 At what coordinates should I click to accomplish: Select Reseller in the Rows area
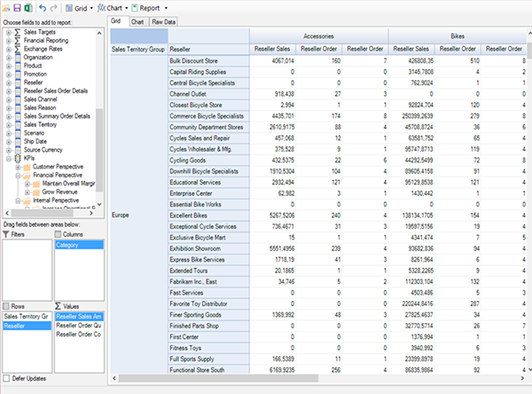click(27, 326)
